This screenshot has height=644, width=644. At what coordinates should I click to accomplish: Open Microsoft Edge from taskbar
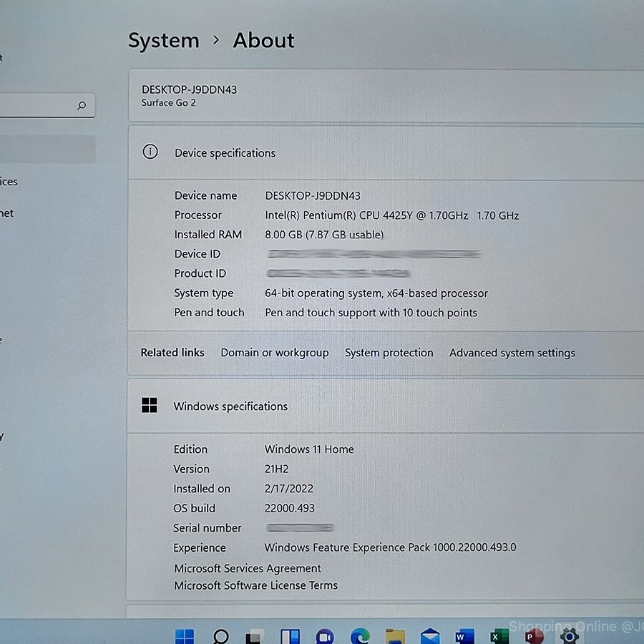pos(360,636)
